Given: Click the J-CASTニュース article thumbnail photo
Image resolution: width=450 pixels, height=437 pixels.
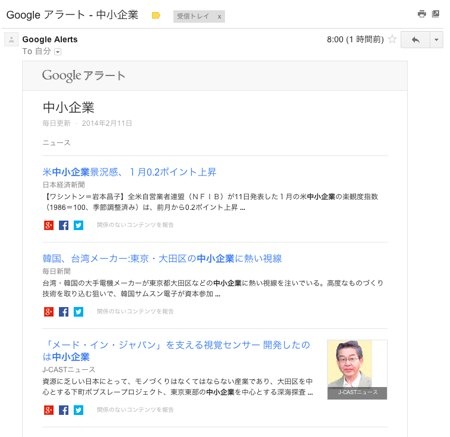Looking at the screenshot, I should pos(357,369).
